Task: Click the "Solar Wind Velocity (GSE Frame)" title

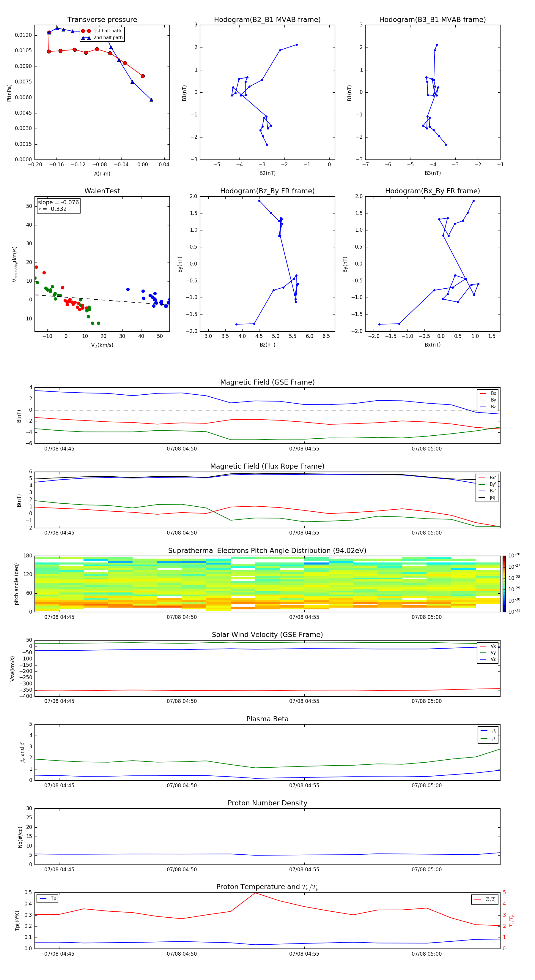Action: coord(267,635)
